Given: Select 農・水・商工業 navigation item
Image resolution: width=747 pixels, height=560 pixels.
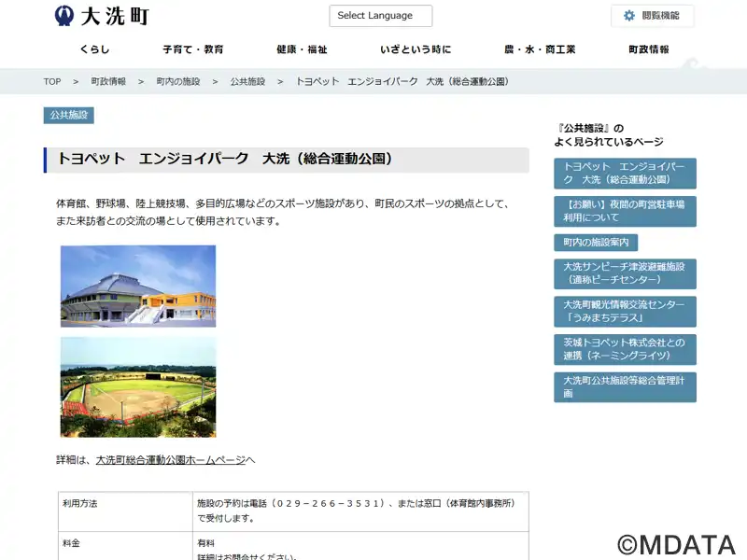Looking at the screenshot, I should tap(540, 49).
